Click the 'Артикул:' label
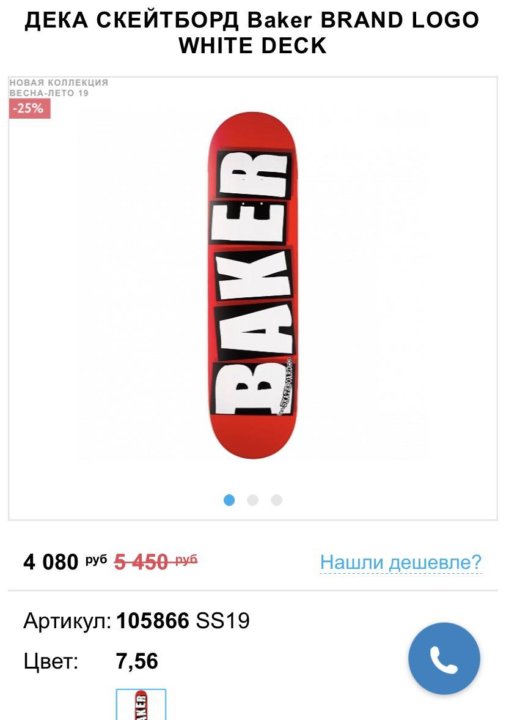This screenshot has width=506, height=720. [x=67, y=621]
